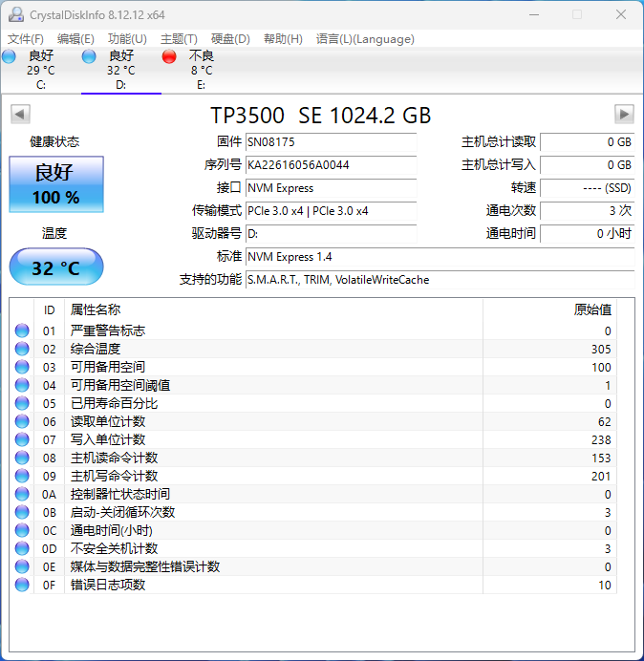Open the 帮助(H) menu

[x=283, y=39]
